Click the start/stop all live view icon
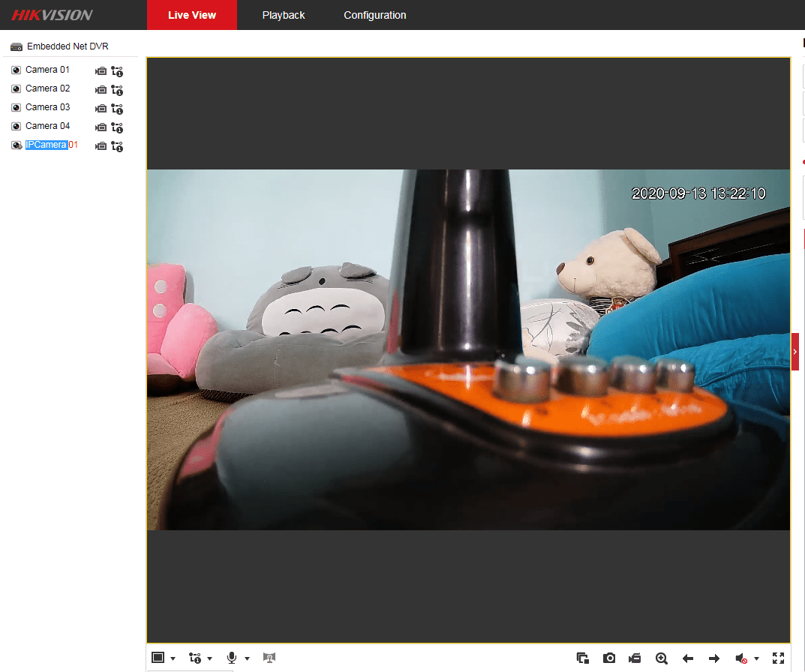 click(583, 658)
